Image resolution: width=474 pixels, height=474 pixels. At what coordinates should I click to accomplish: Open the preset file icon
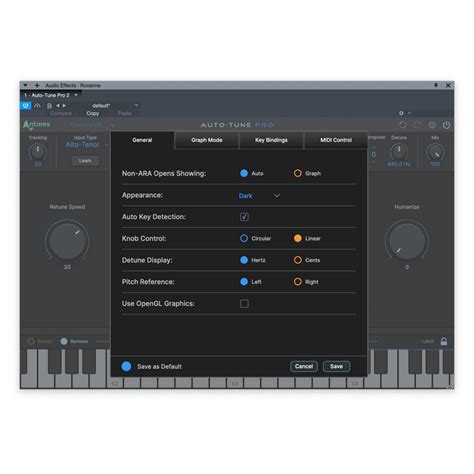point(49,106)
